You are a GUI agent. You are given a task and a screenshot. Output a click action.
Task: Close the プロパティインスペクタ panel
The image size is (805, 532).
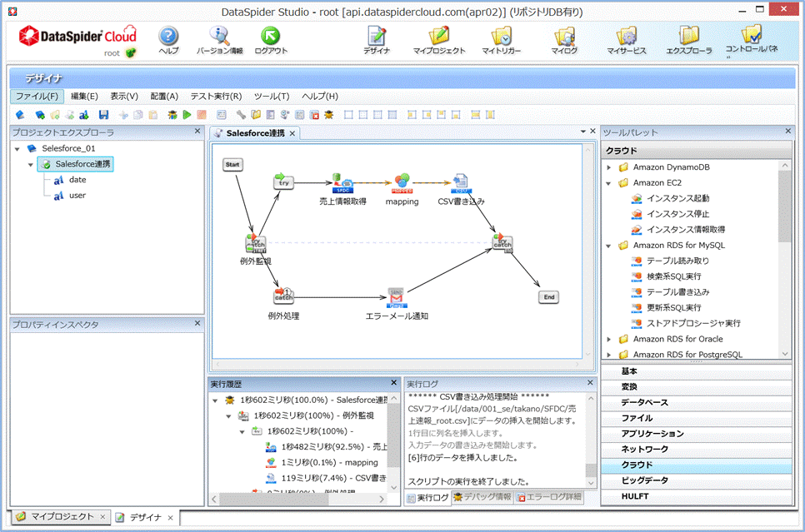point(197,323)
